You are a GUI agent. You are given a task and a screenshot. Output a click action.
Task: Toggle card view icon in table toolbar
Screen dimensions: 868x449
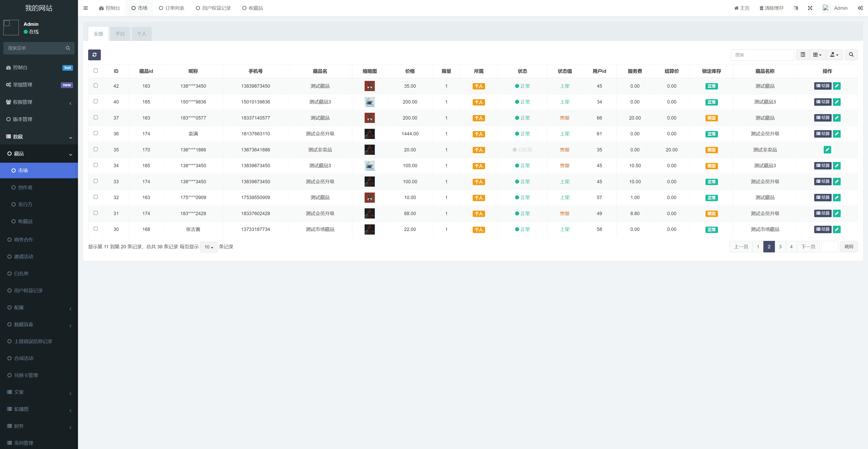[803, 54]
